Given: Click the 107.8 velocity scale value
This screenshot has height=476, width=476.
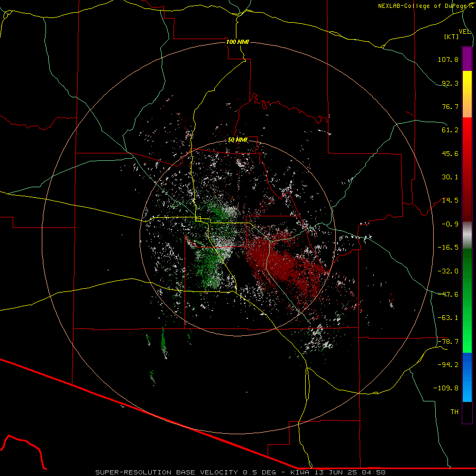Looking at the screenshot, I should tap(448, 59).
